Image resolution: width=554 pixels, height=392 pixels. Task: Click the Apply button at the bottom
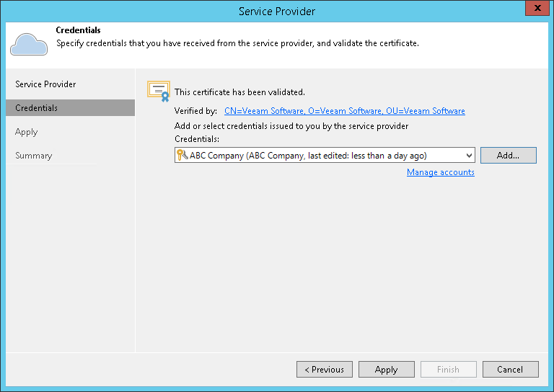click(386, 370)
